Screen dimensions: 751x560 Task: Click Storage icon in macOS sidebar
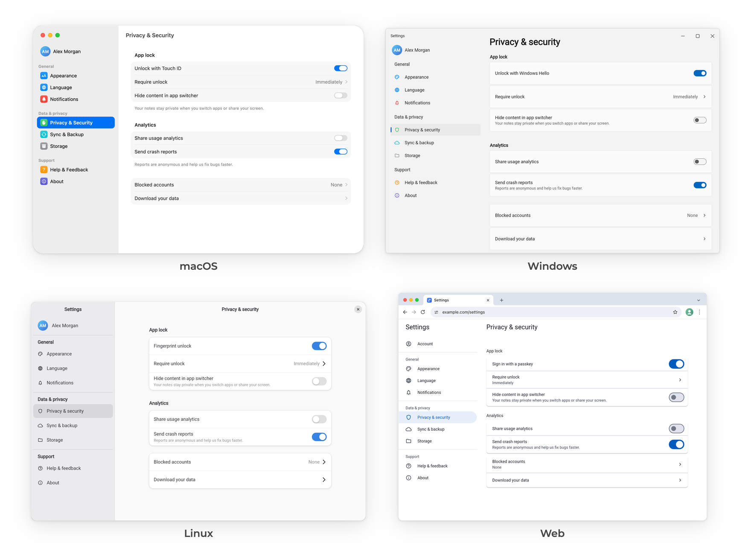44,146
